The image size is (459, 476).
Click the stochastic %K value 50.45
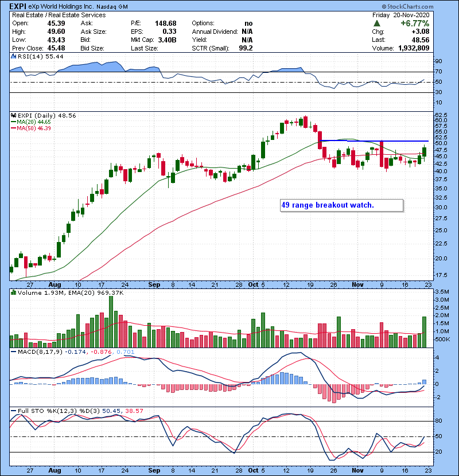click(111, 411)
